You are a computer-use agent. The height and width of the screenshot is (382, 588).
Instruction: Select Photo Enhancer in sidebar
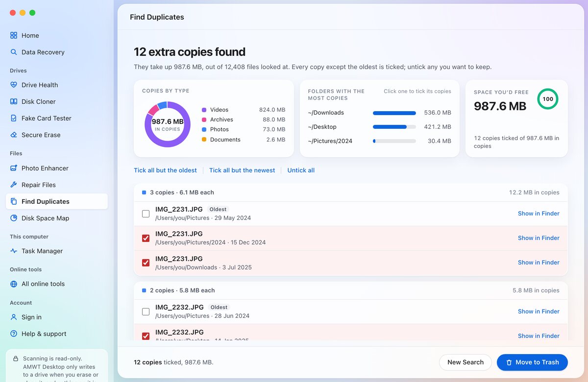(x=57, y=168)
